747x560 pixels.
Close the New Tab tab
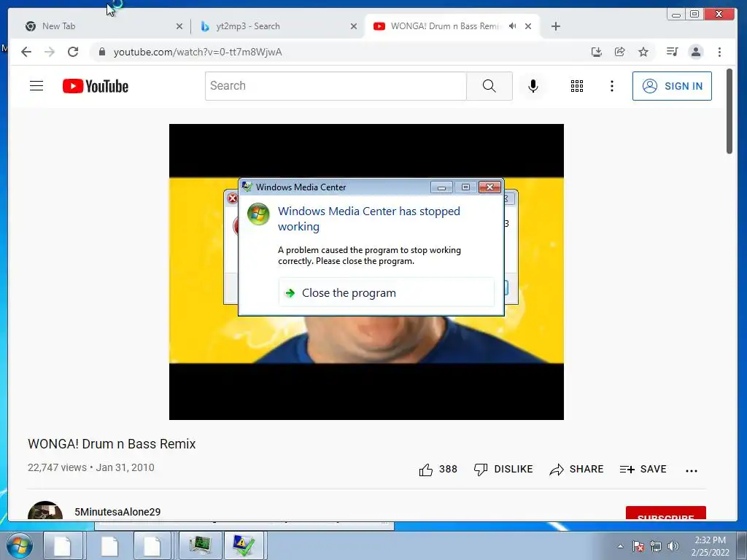[179, 27]
